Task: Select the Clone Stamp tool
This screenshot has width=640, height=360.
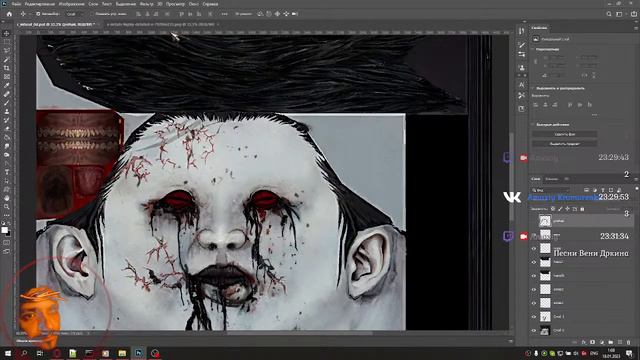Action: (x=7, y=111)
